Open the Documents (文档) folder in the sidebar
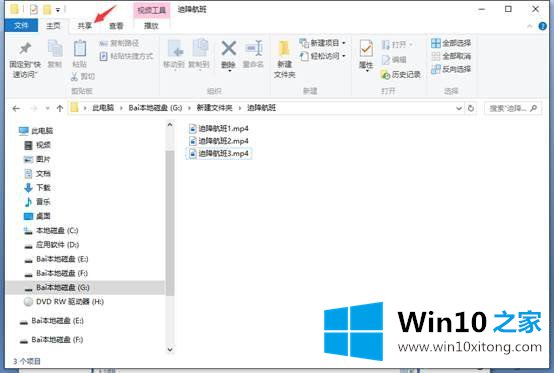Image resolution: width=554 pixels, height=373 pixels. point(37,173)
